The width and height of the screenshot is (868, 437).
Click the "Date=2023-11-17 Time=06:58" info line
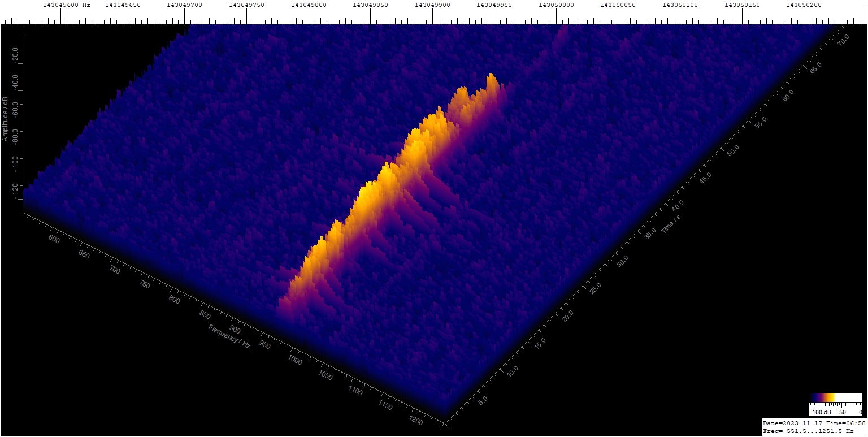814,423
